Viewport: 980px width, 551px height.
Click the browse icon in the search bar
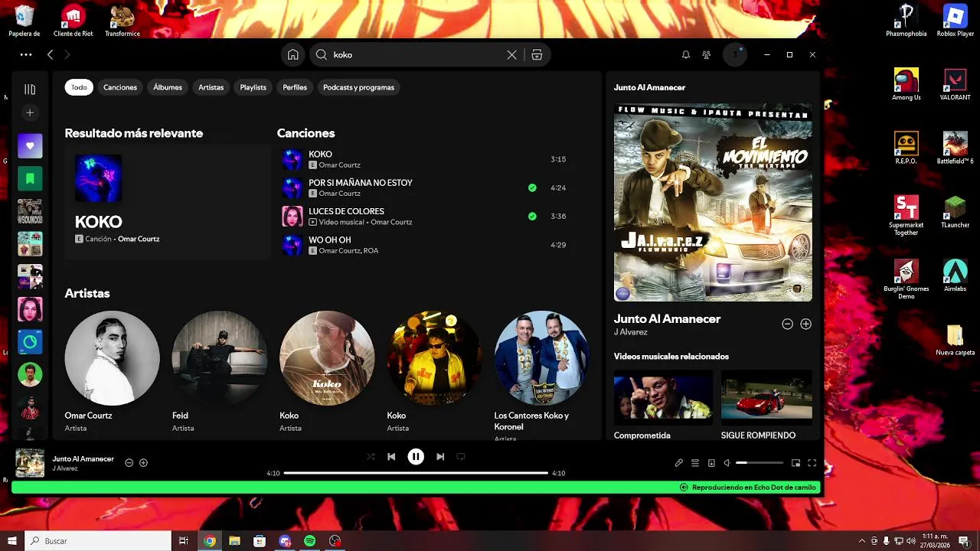[537, 55]
